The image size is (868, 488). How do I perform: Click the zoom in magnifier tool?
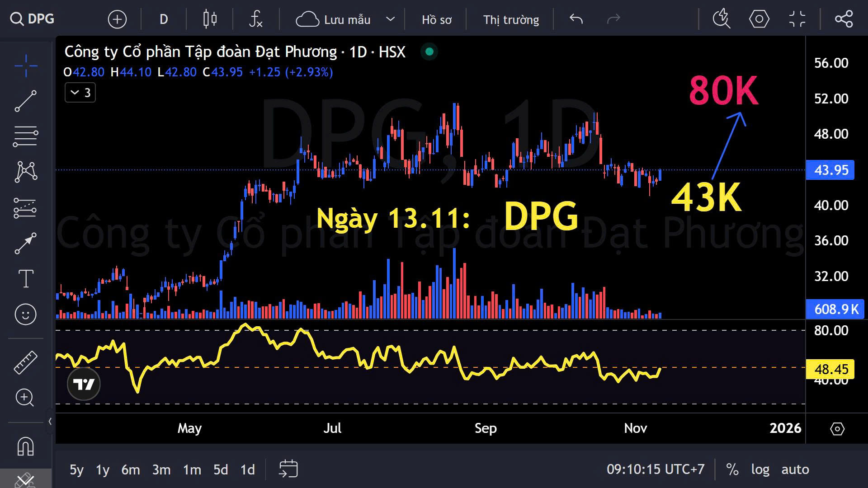pos(25,398)
